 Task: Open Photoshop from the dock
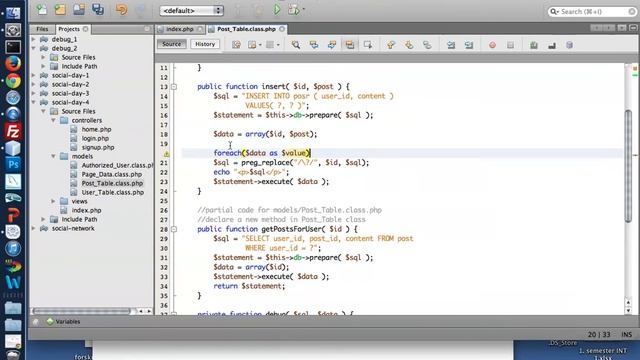(x=13, y=164)
